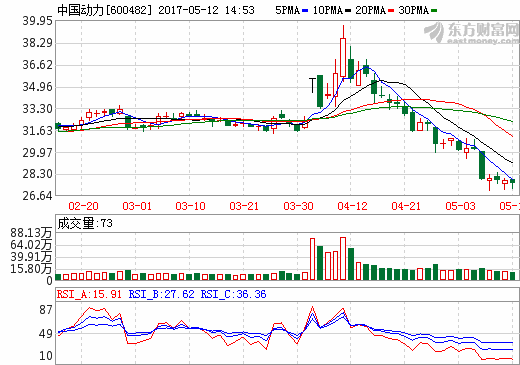Click the RSI_C:36.36 indicator value
The height and width of the screenshot is (365, 520).
[233, 294]
